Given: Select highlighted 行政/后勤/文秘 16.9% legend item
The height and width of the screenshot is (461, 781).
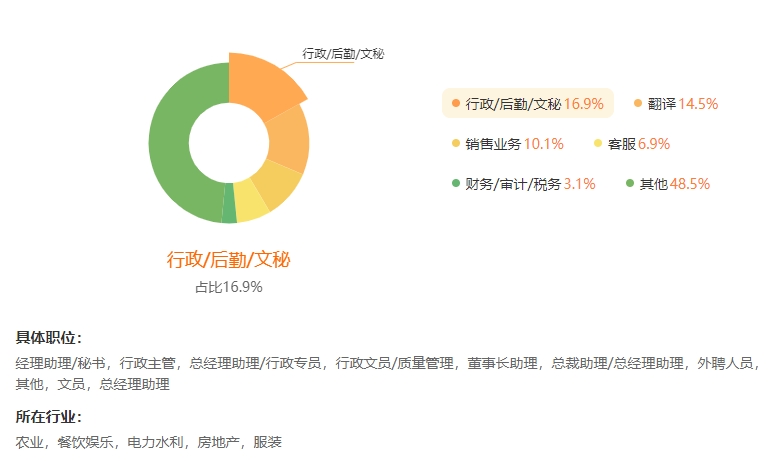Looking at the screenshot, I should coord(527,103).
